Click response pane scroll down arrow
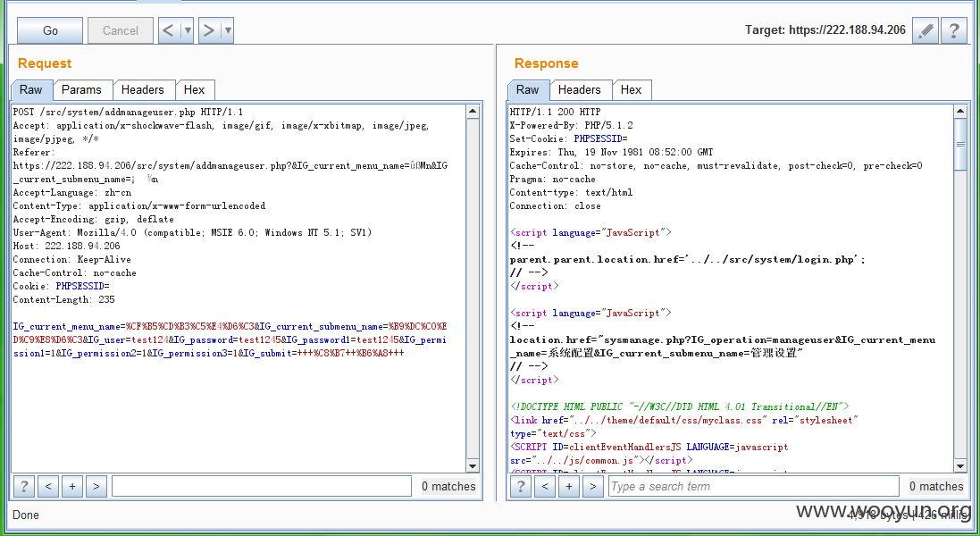 (960, 465)
